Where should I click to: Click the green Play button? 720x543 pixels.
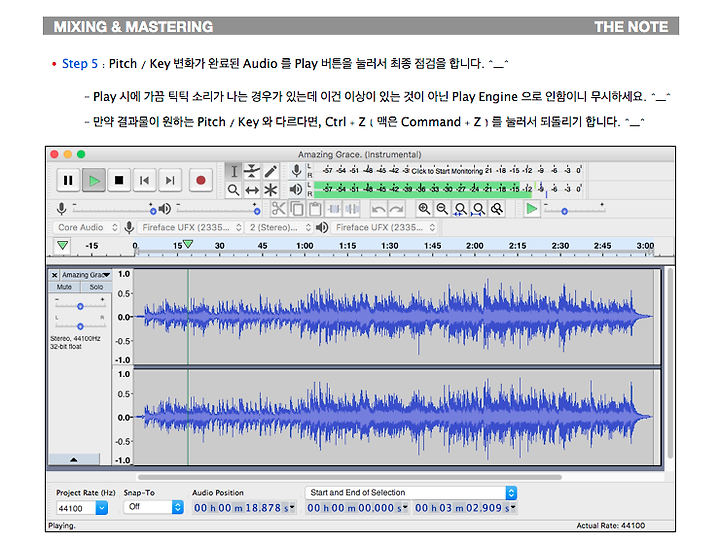[94, 180]
